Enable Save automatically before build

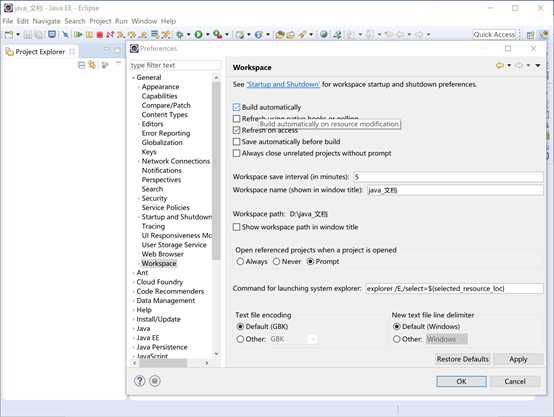(236, 142)
